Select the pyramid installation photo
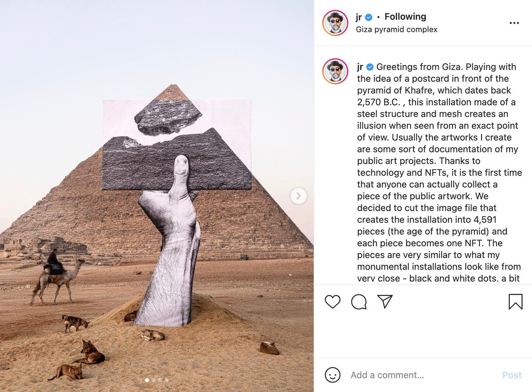 point(156,196)
